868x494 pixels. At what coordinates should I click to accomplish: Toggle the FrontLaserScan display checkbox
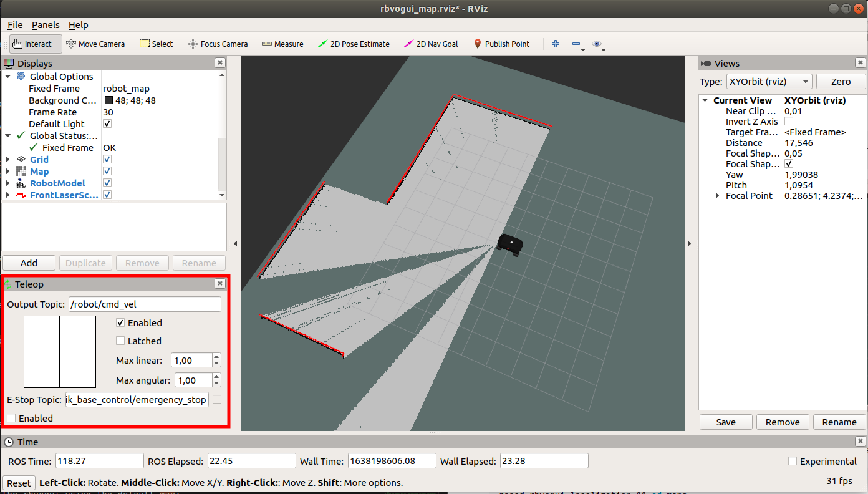(107, 195)
